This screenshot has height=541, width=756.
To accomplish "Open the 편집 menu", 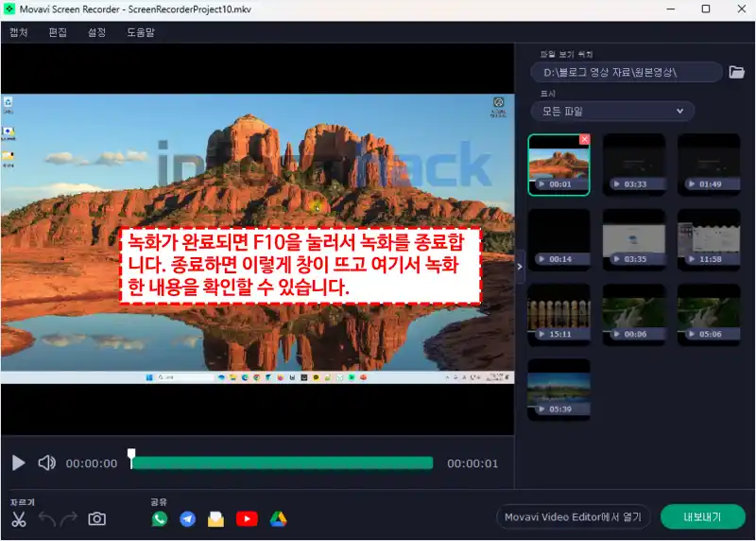I will click(58, 32).
